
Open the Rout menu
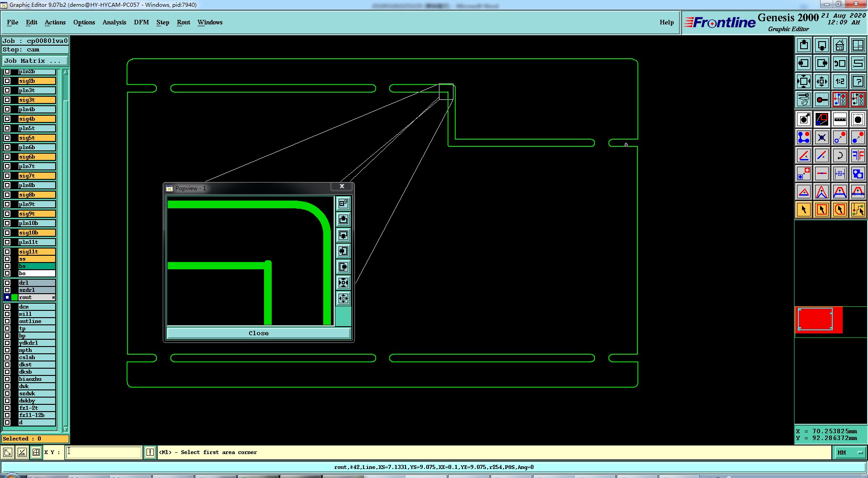coord(184,22)
